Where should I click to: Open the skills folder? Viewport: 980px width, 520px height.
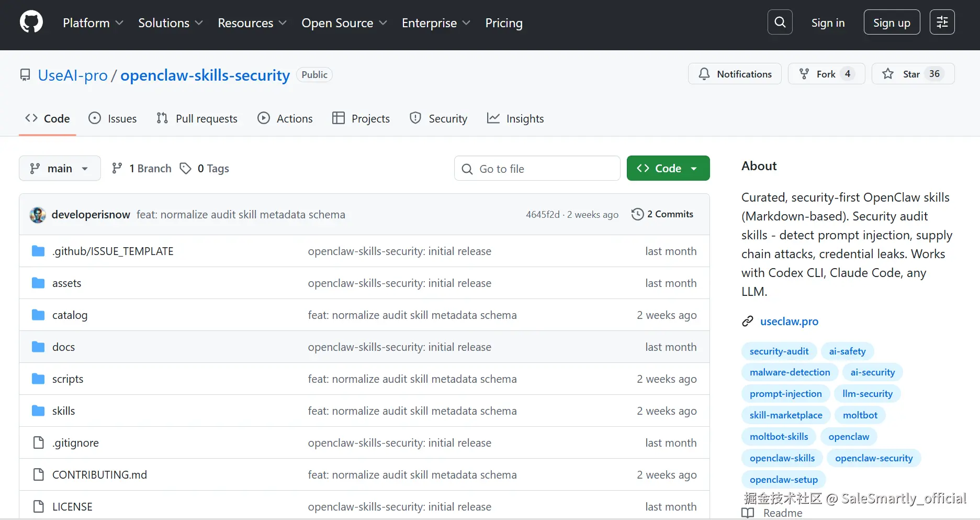pos(64,411)
